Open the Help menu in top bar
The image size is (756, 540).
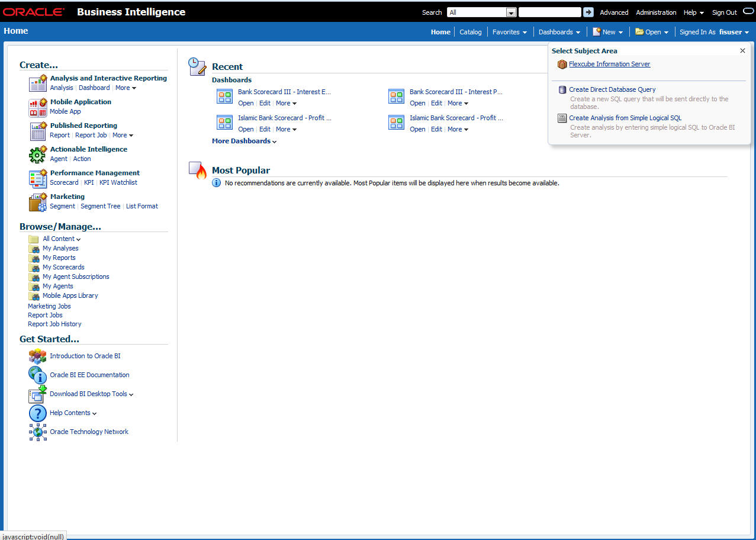[x=694, y=12]
